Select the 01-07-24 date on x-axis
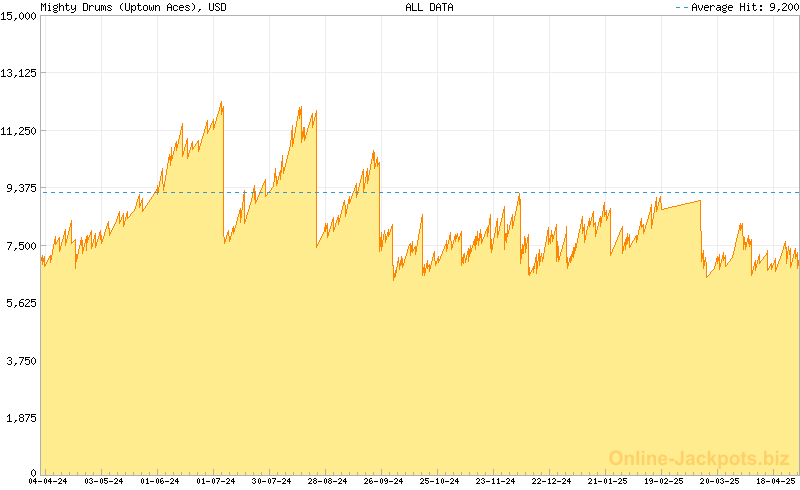 (x=216, y=482)
